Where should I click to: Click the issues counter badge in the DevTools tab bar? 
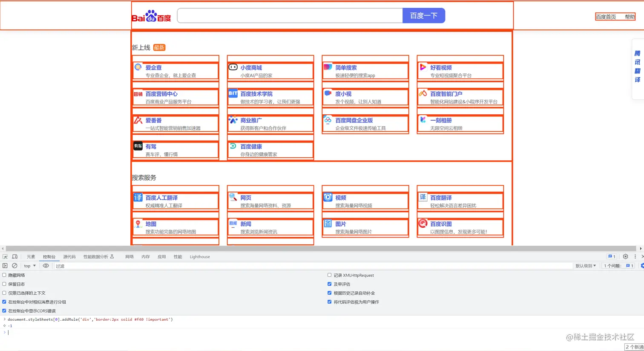(x=612, y=256)
